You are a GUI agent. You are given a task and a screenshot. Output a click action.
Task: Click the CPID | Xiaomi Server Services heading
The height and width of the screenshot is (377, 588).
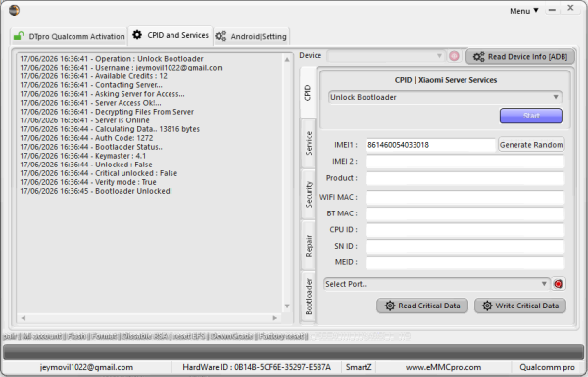(x=446, y=80)
